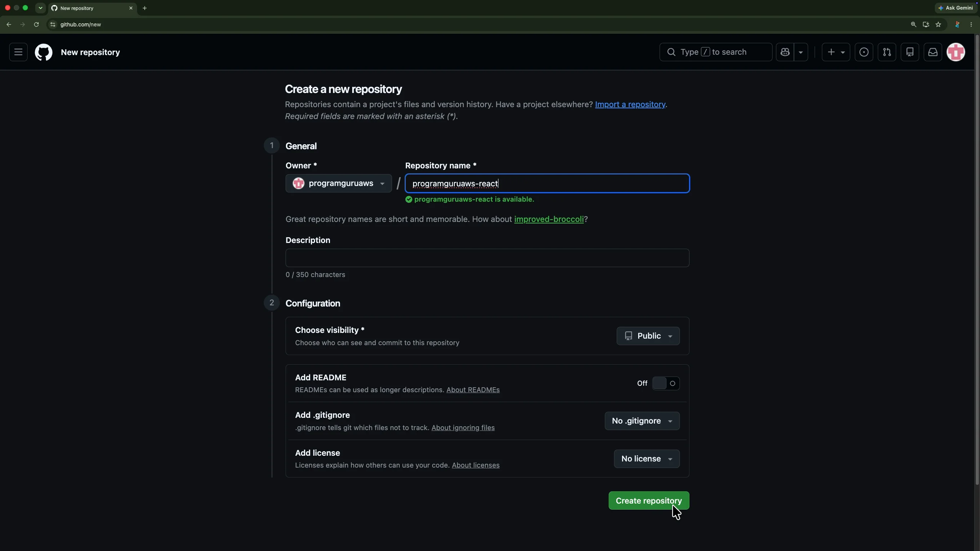The height and width of the screenshot is (551, 980).
Task: Open the user profile avatar menu
Action: (956, 52)
